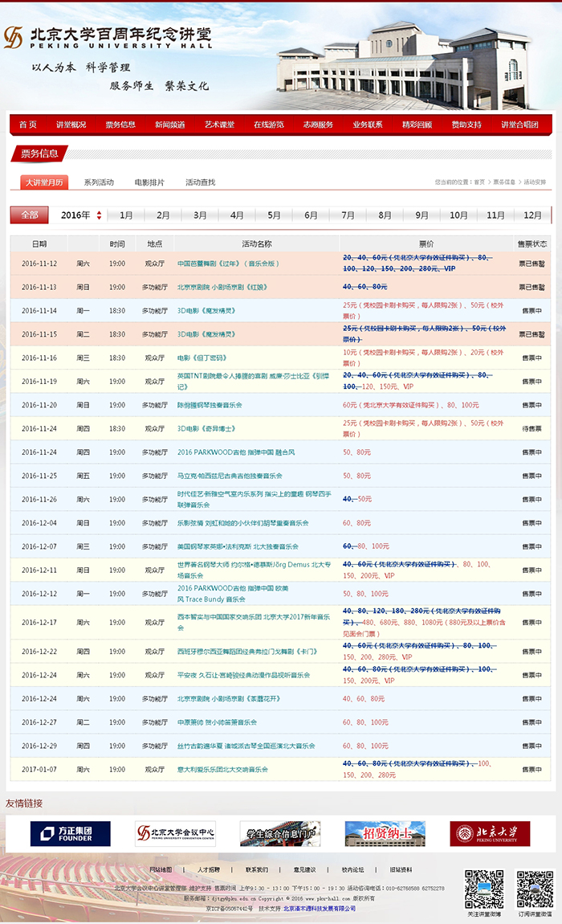Open 平安夜 久石让·宫崎骏经典动漫作品视听音乐会
The image size is (562, 924).
(243, 675)
